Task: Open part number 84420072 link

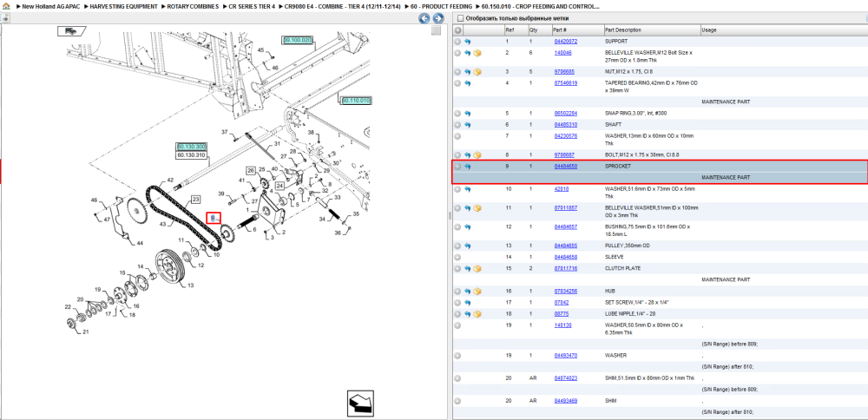Action: coord(566,42)
